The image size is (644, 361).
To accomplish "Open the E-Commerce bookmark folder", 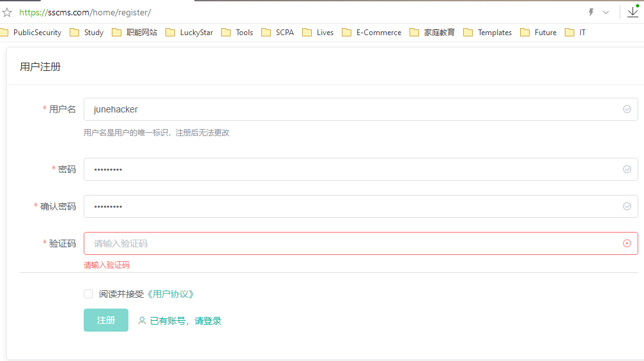I will coord(372,33).
